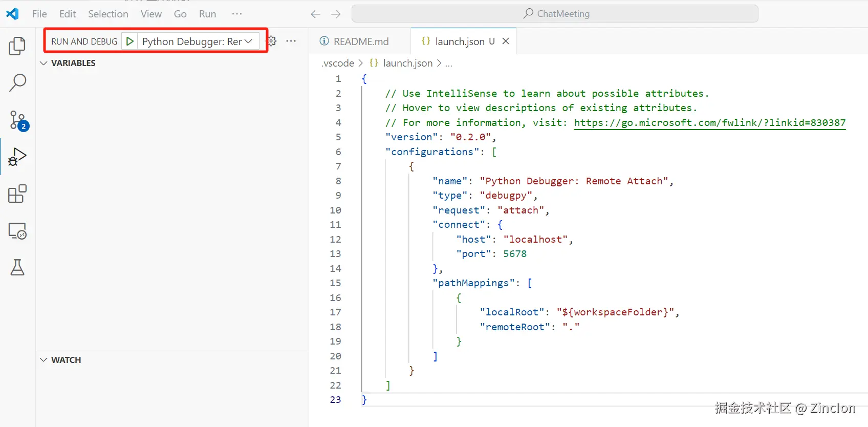868x427 pixels.
Task: Close the launch.json editor tab
Action: (x=506, y=41)
